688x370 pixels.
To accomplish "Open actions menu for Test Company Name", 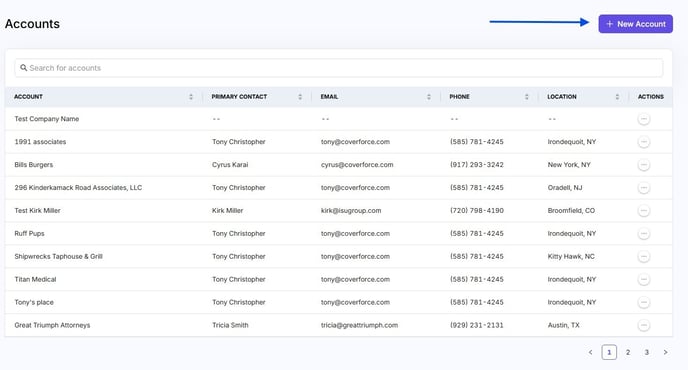I will click(x=644, y=119).
